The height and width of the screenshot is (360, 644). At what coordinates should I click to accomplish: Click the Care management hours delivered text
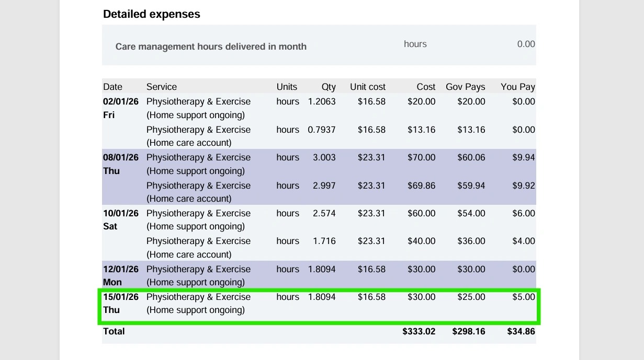(x=211, y=47)
